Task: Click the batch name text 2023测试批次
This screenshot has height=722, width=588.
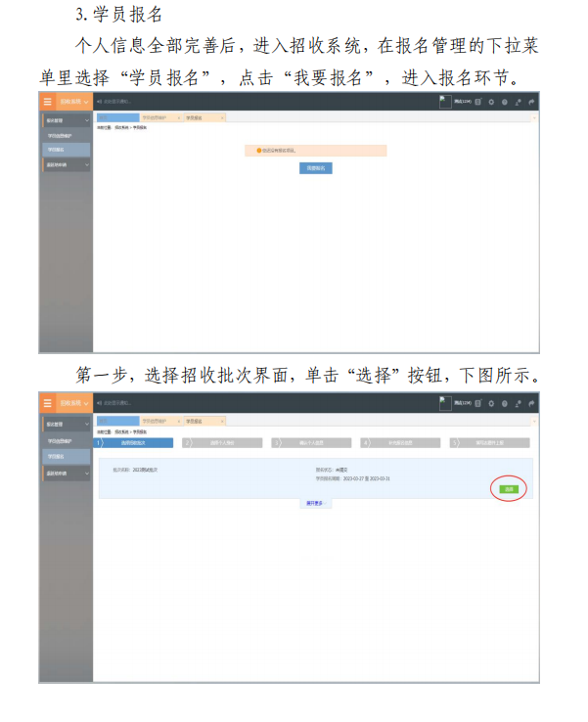Action: (x=145, y=471)
